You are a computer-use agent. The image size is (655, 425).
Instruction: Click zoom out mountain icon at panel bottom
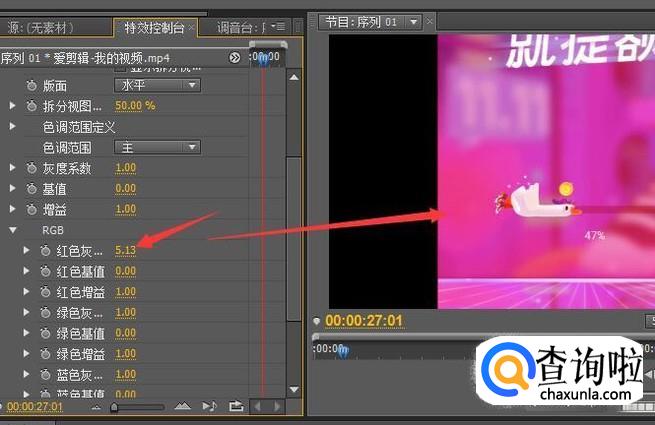tap(96, 407)
